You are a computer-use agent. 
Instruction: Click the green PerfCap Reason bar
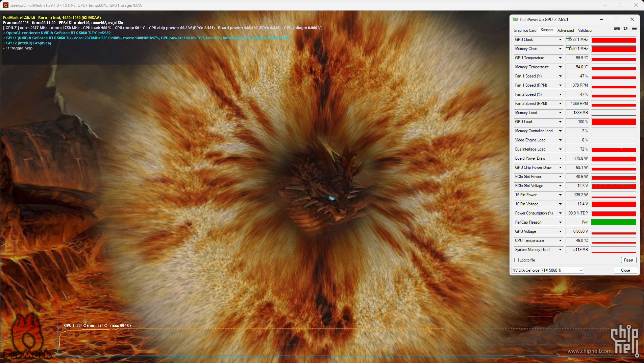coord(613,222)
